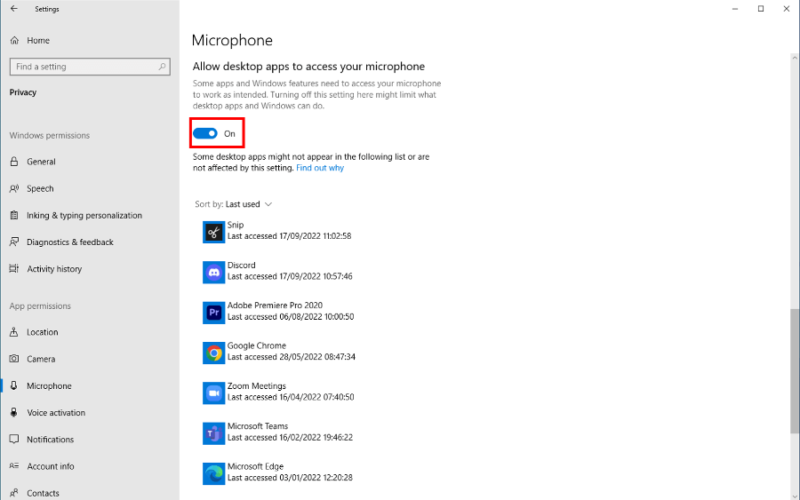Viewport: 800px width, 500px height.
Task: Click the Speech icon
Action: tap(14, 188)
